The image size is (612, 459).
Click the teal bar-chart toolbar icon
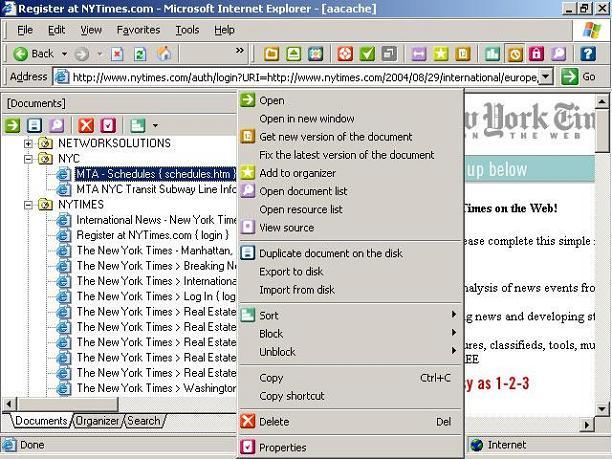(x=492, y=54)
